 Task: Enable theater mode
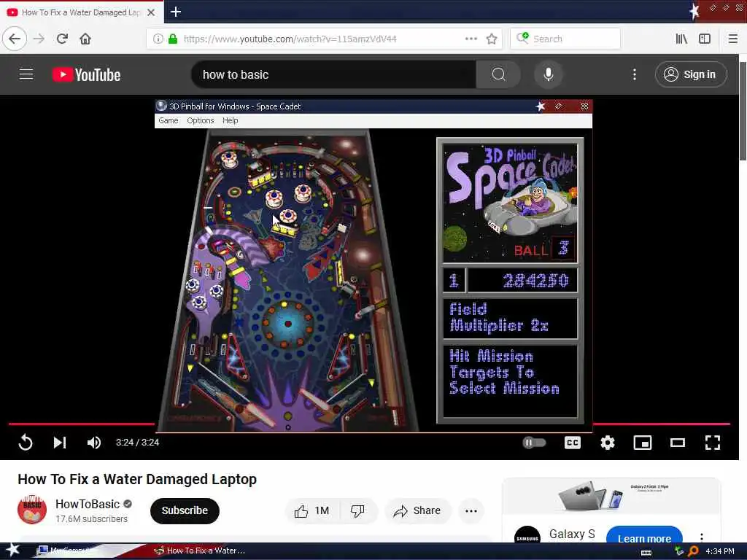click(x=678, y=443)
